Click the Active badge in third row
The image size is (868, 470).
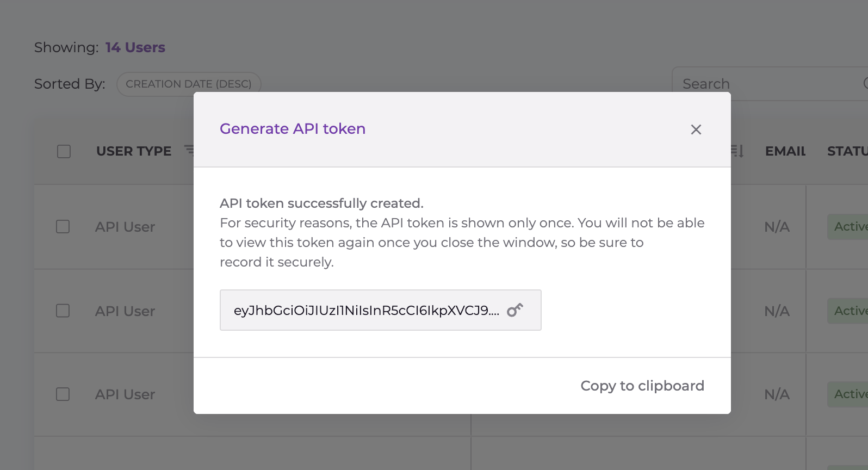coord(850,394)
